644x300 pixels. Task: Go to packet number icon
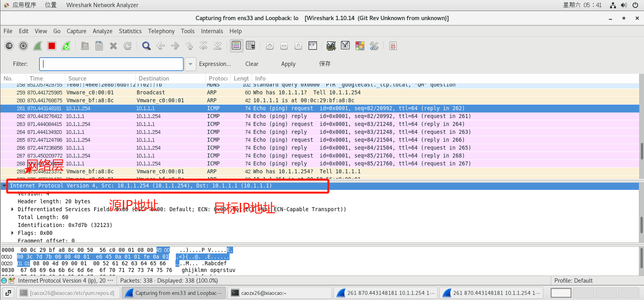point(189,46)
